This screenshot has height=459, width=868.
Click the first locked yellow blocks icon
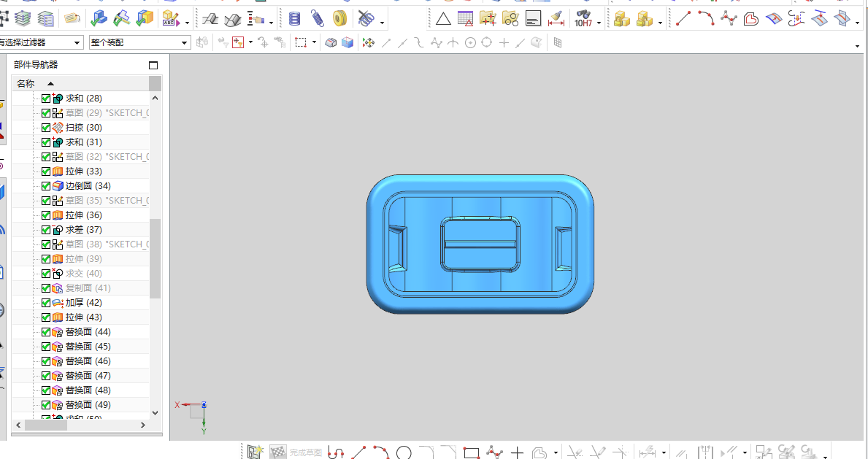pyautogui.click(x=622, y=19)
